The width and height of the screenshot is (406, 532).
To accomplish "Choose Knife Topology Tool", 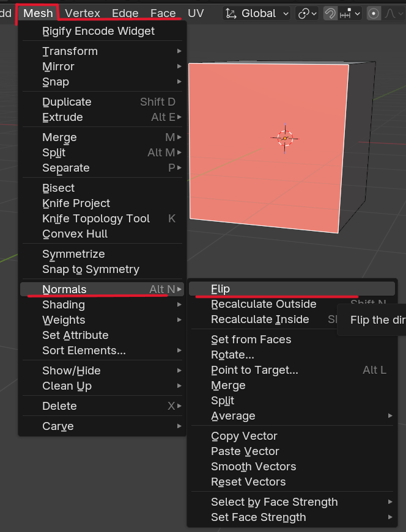I will click(x=96, y=219).
